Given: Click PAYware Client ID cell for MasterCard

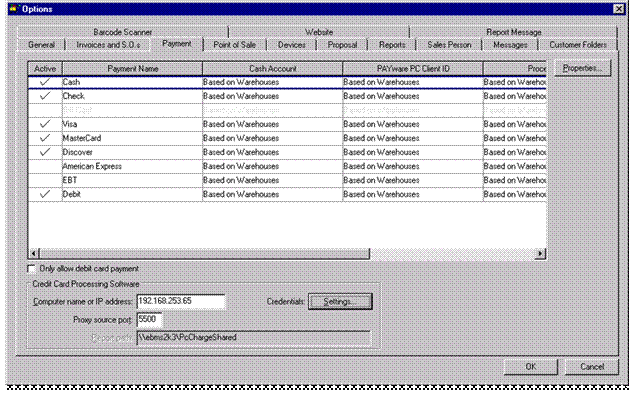Looking at the screenshot, I should point(413,138).
